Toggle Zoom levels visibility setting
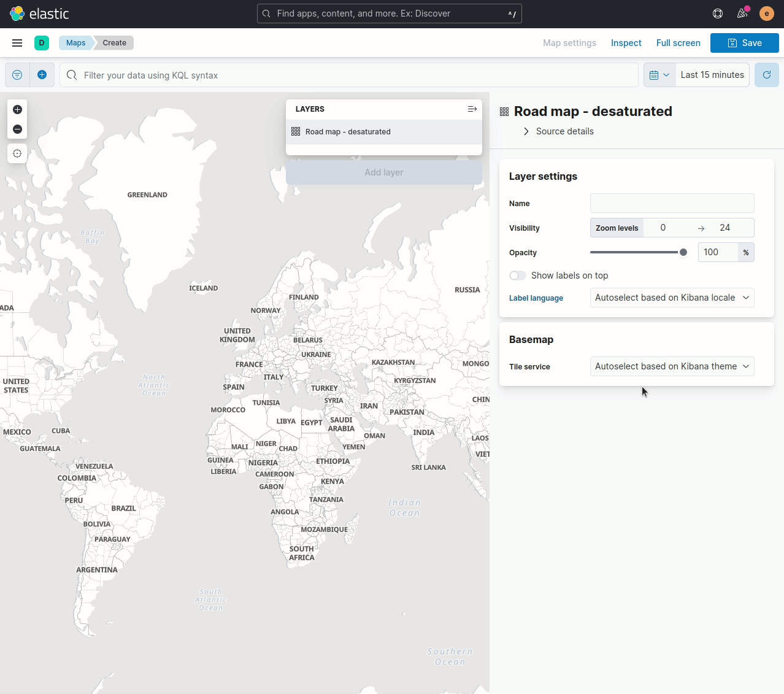Image resolution: width=784 pixels, height=694 pixels. click(617, 228)
